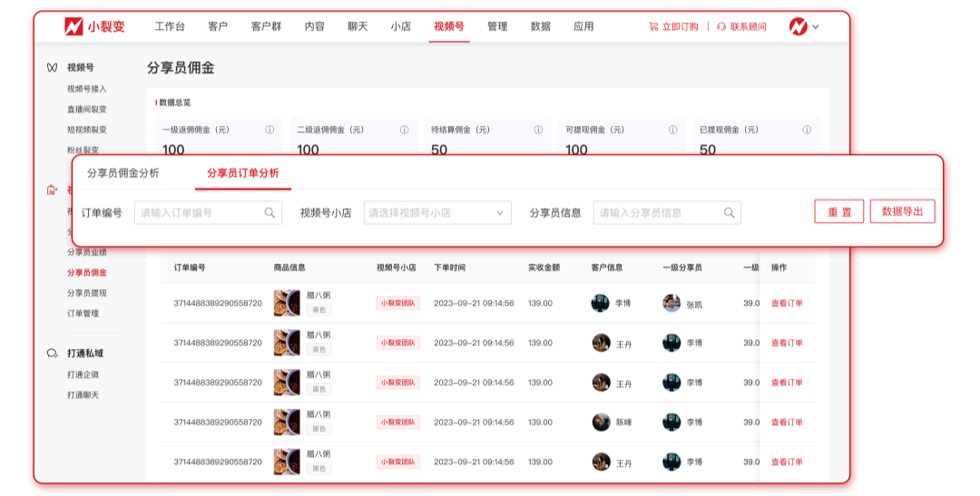Open 数据 in top navigation
980x496 pixels.
pos(540,26)
